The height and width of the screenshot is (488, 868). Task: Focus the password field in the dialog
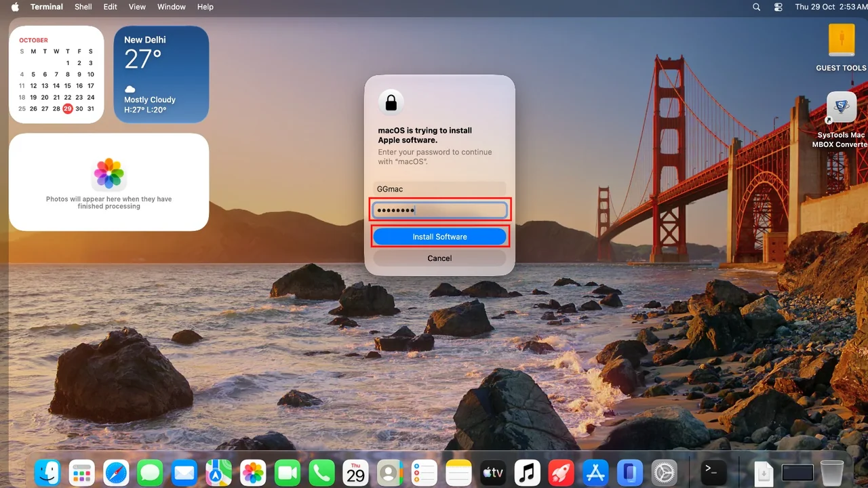pyautogui.click(x=439, y=210)
